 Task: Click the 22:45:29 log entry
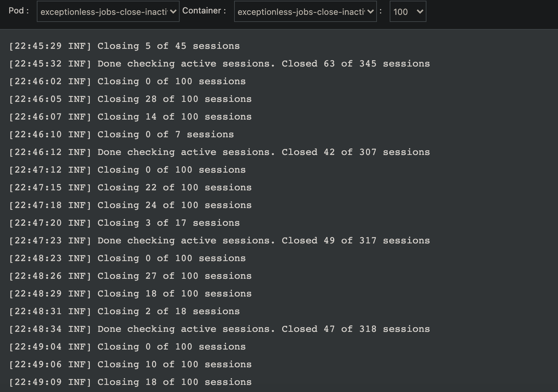tap(125, 46)
